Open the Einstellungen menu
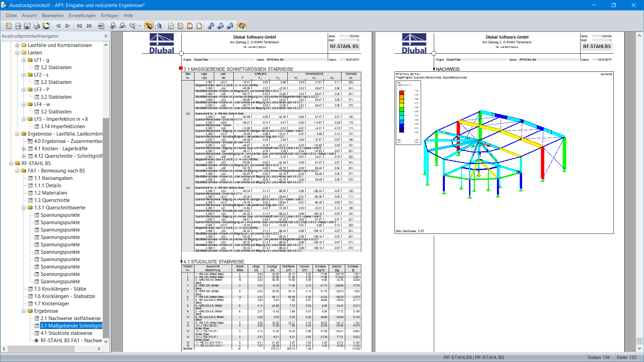Image resolution: width=644 pixels, height=362 pixels. coord(82,15)
